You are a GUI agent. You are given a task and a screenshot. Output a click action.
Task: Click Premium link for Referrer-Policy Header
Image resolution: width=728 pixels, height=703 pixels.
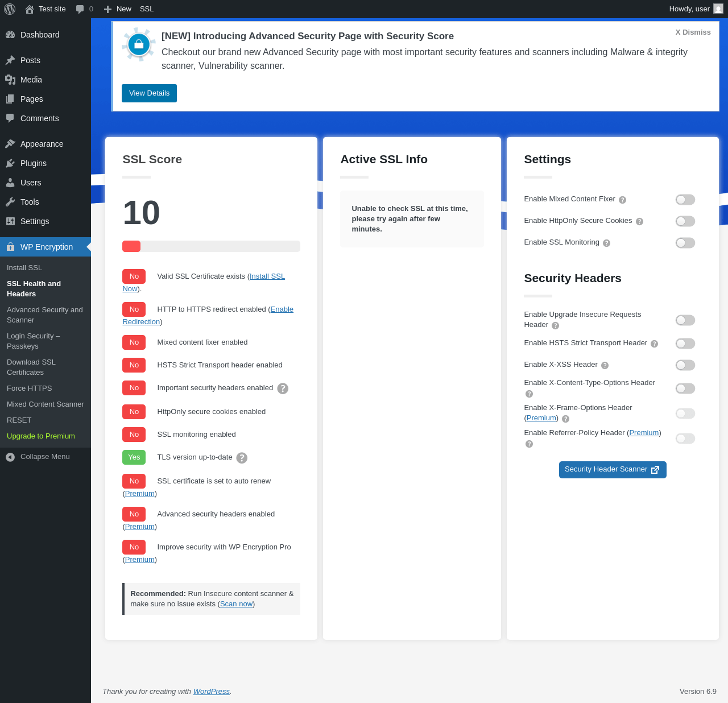(644, 433)
